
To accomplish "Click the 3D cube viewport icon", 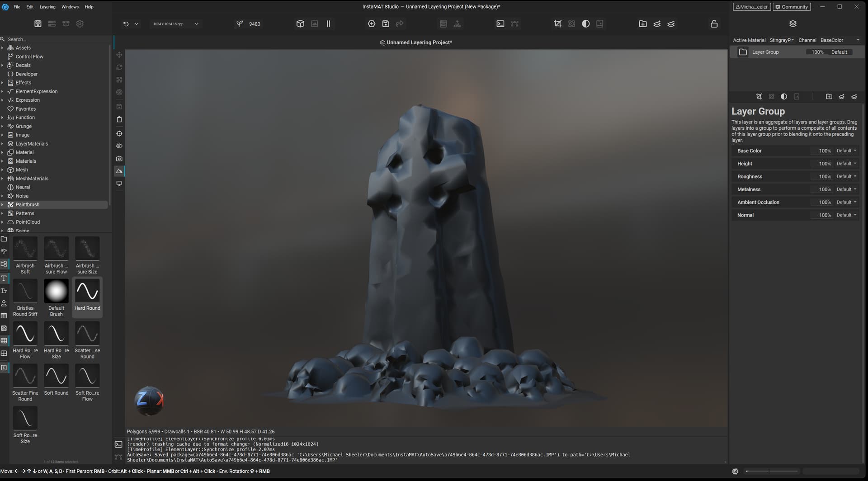I will point(300,24).
